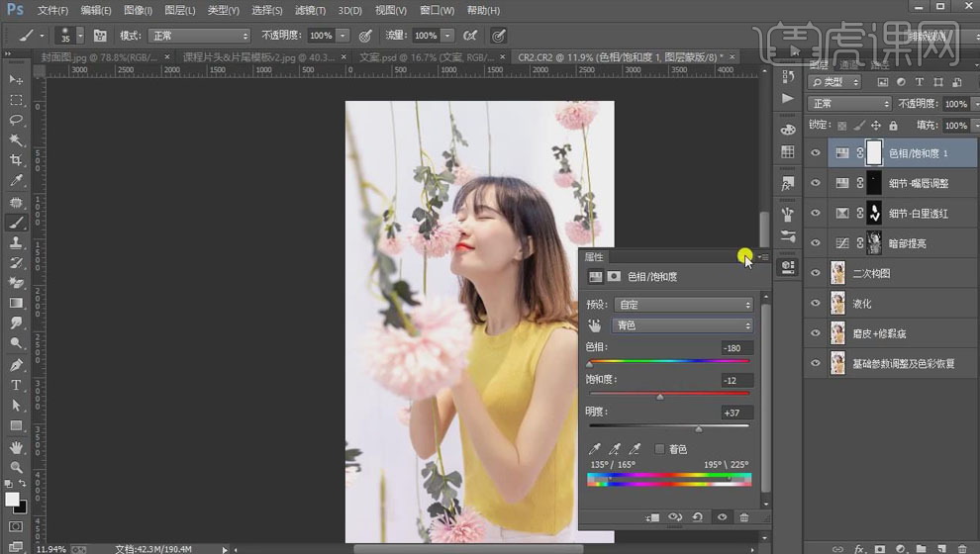Select the Lasso tool

coord(16,120)
